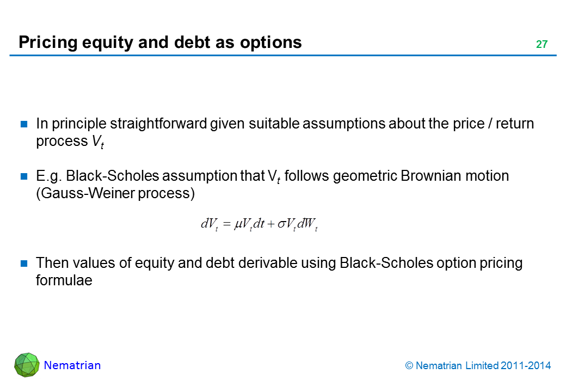566x392 pixels.
Task: Click the word 'formulae' in the last bullet
Action: 64,280
